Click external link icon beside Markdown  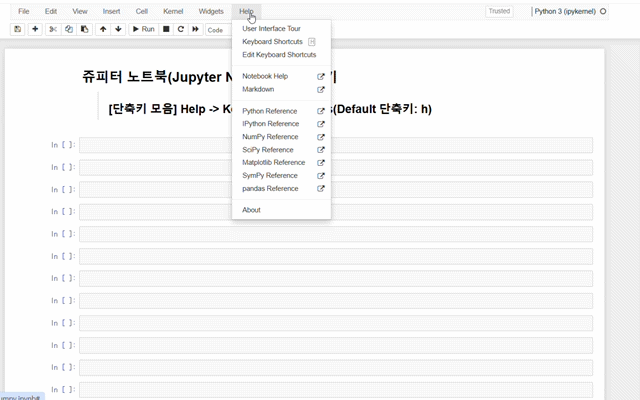click(321, 89)
